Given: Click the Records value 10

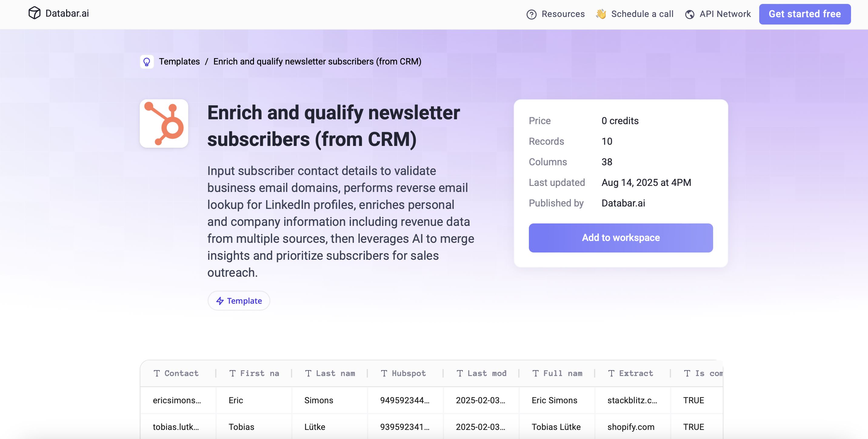Looking at the screenshot, I should (x=607, y=141).
